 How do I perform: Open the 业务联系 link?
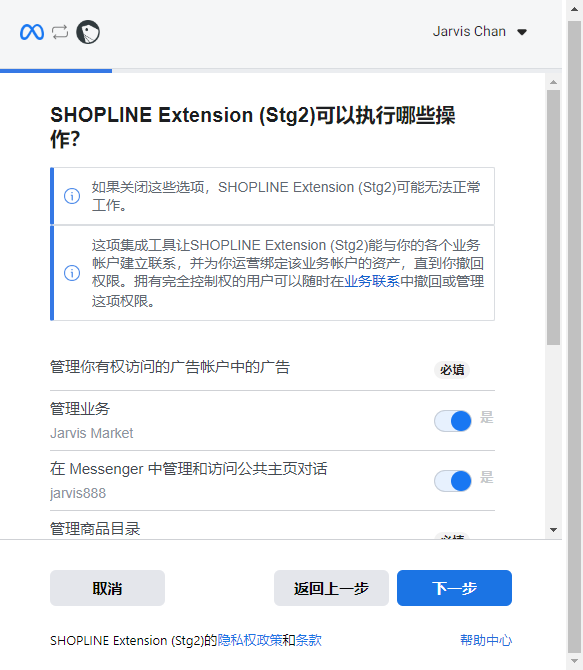coord(372,282)
